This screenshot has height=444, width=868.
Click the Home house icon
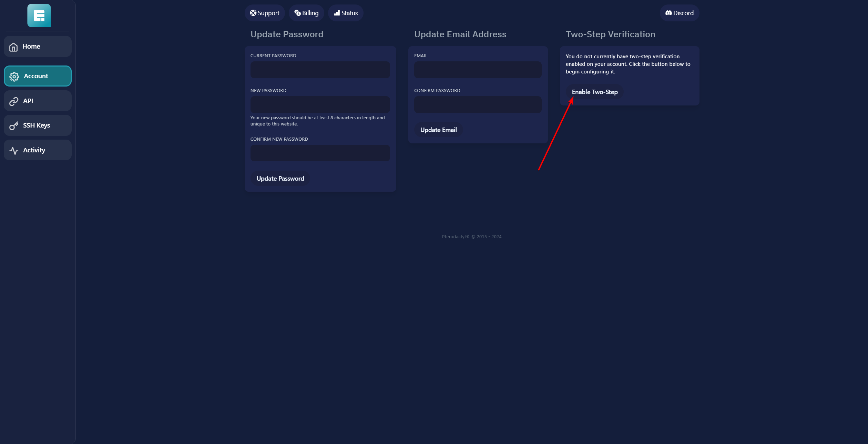pyautogui.click(x=13, y=47)
